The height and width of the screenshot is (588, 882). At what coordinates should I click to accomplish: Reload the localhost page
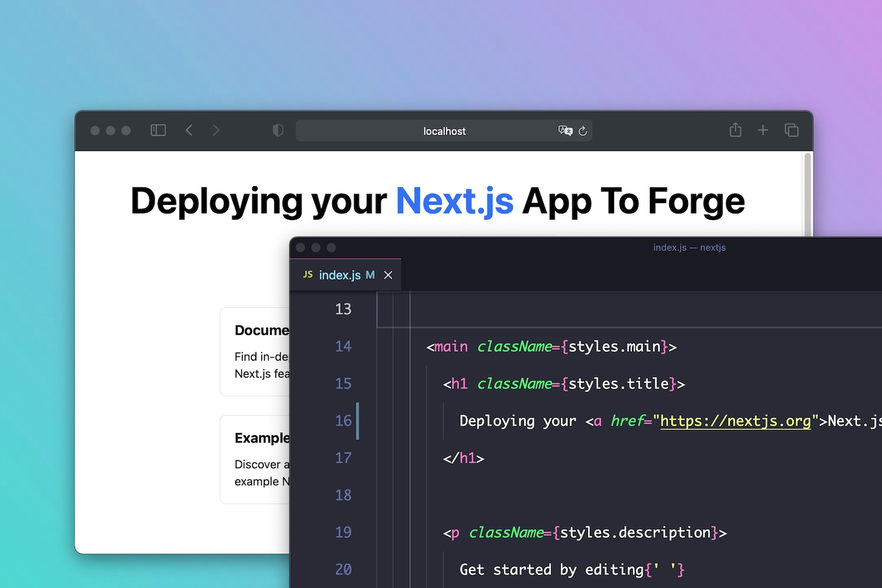[x=583, y=130]
